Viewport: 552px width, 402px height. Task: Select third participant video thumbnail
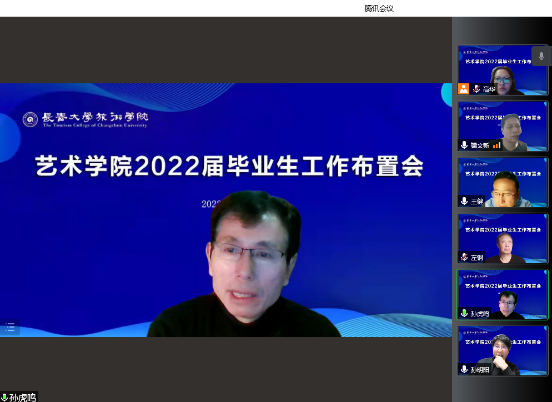502,182
